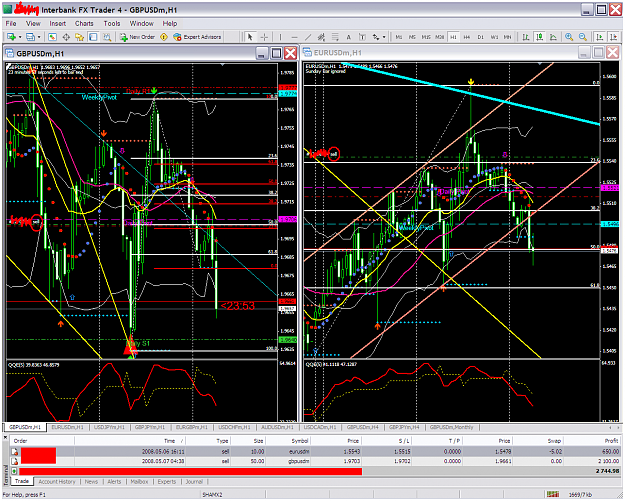Select the eurusdm sell order row

click(x=315, y=452)
